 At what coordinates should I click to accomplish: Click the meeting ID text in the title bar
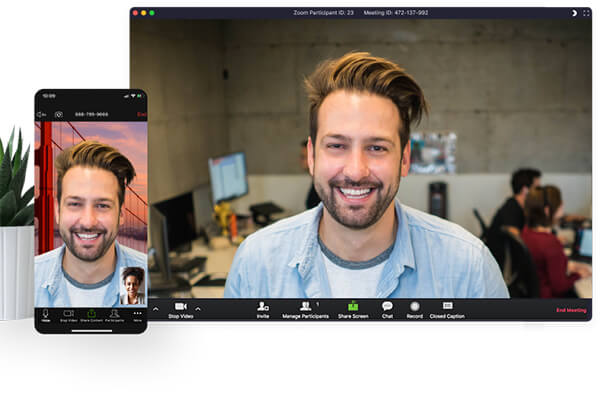(396, 13)
